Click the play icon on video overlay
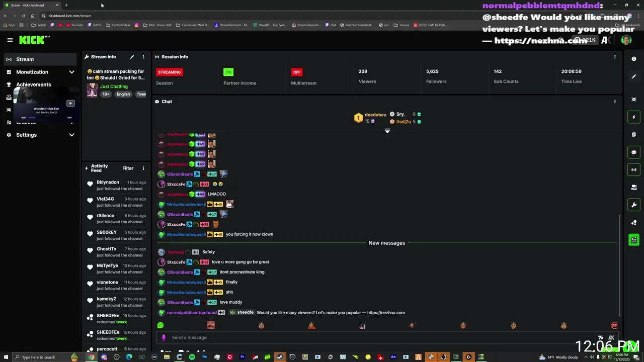 coord(70,104)
